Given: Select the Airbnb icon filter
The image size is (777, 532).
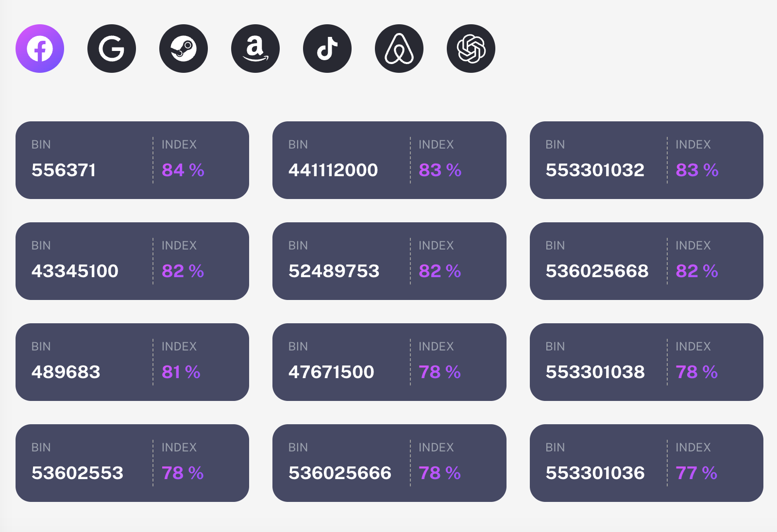Looking at the screenshot, I should click(x=399, y=49).
